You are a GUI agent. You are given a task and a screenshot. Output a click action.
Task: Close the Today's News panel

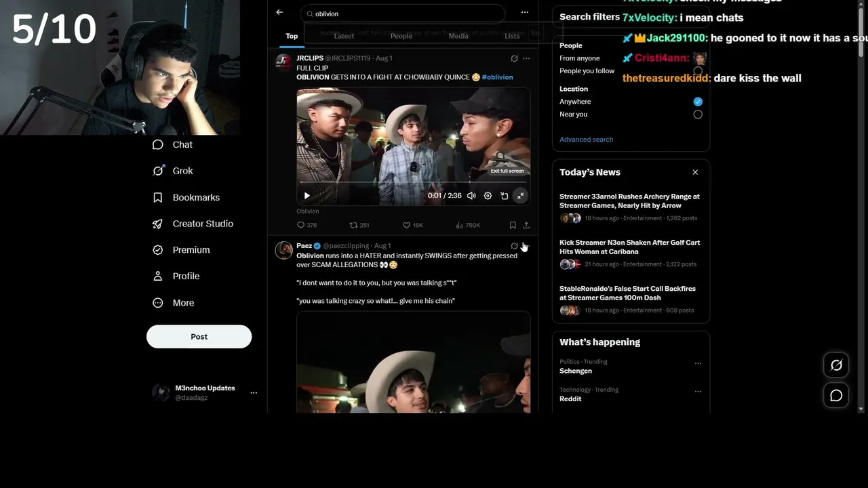695,172
